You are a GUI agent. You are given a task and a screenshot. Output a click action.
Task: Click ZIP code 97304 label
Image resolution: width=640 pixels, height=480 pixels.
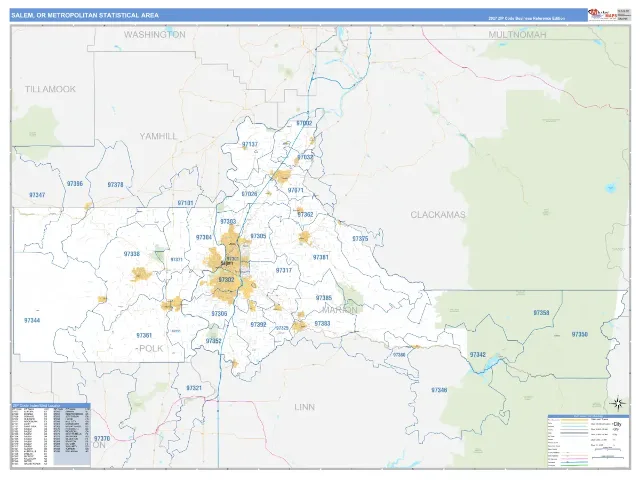pos(204,238)
